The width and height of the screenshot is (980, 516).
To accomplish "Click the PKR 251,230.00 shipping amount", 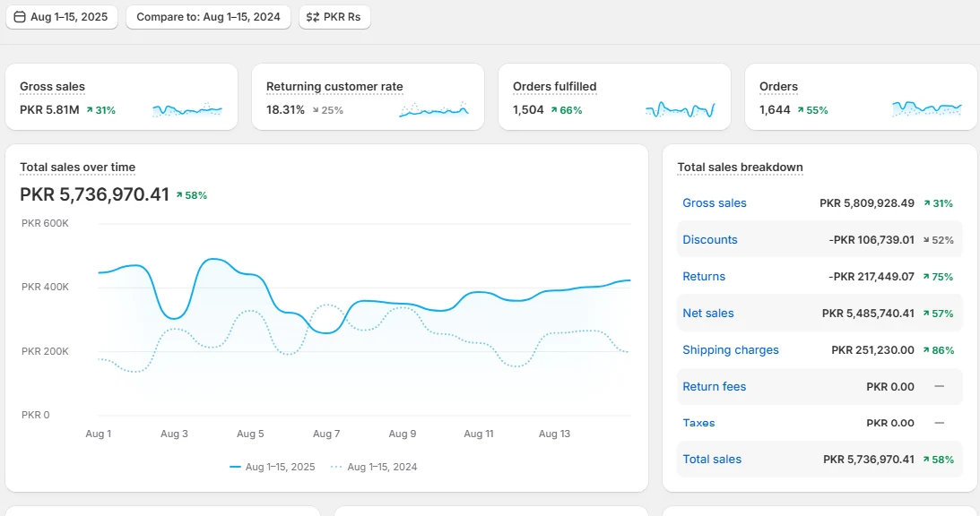I will [872, 350].
